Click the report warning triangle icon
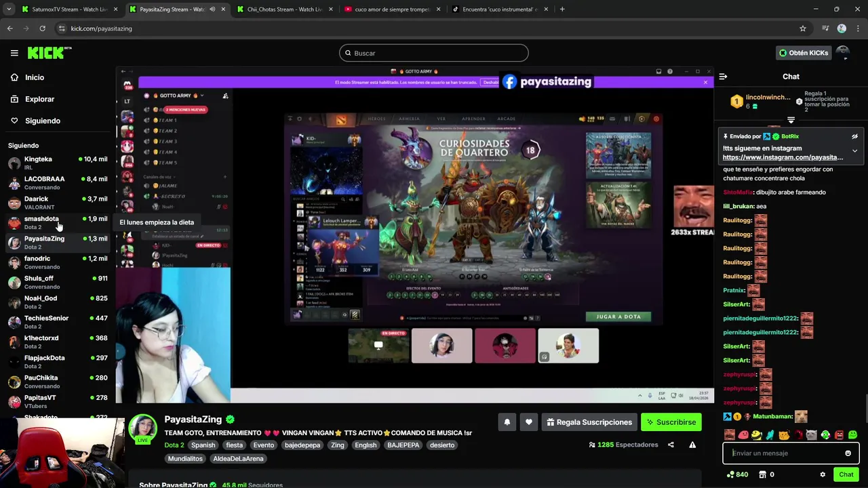868x488 pixels. pos(692,445)
